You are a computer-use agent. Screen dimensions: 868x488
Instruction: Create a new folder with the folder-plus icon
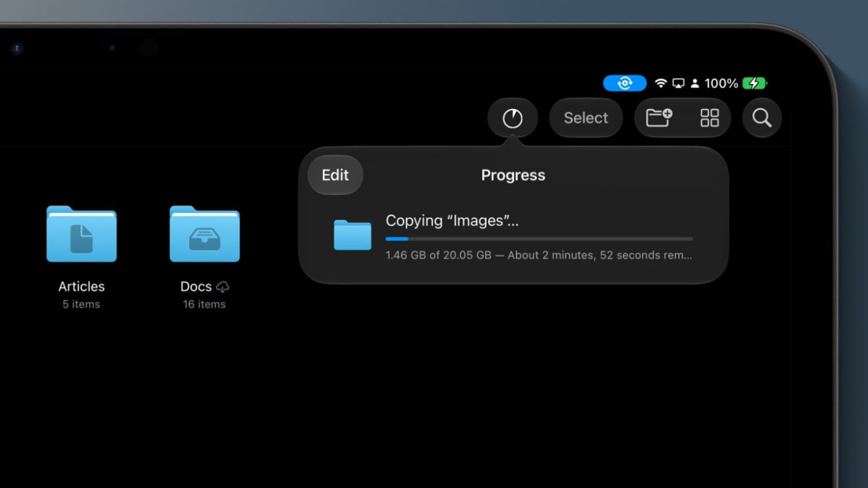pyautogui.click(x=658, y=118)
